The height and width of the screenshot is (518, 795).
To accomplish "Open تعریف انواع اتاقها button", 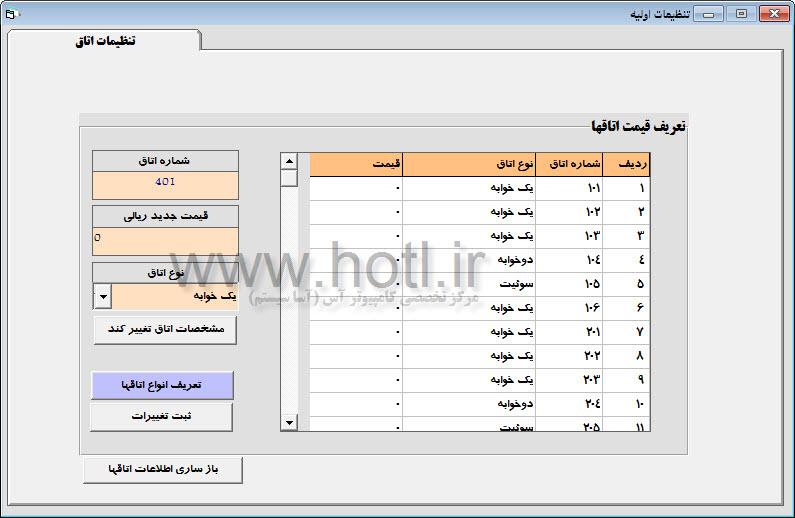I will click(162, 385).
